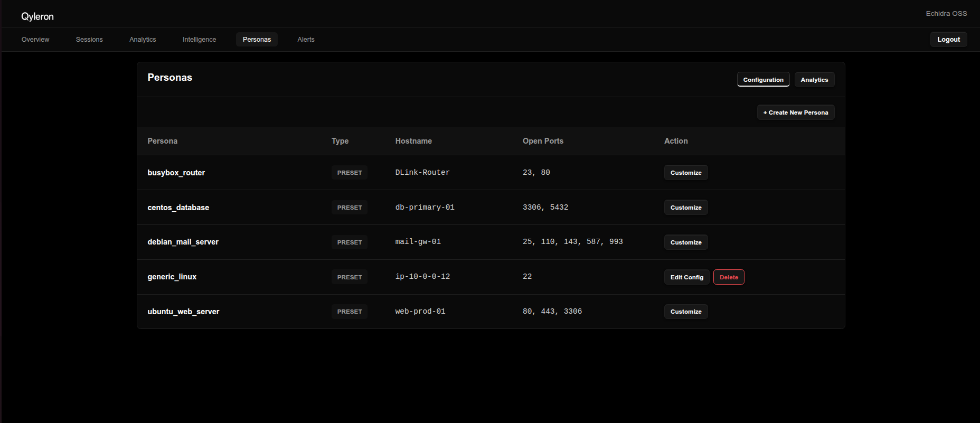Viewport: 980px width, 423px height.
Task: Click the Hostname column header
Action: [413, 141]
